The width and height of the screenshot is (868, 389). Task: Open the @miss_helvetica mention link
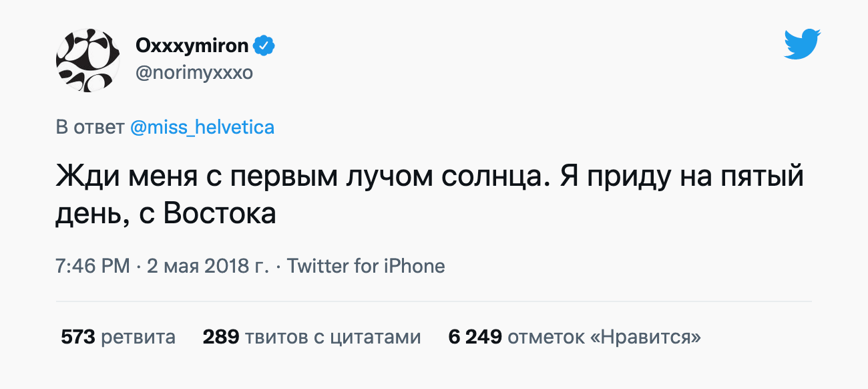(x=202, y=127)
